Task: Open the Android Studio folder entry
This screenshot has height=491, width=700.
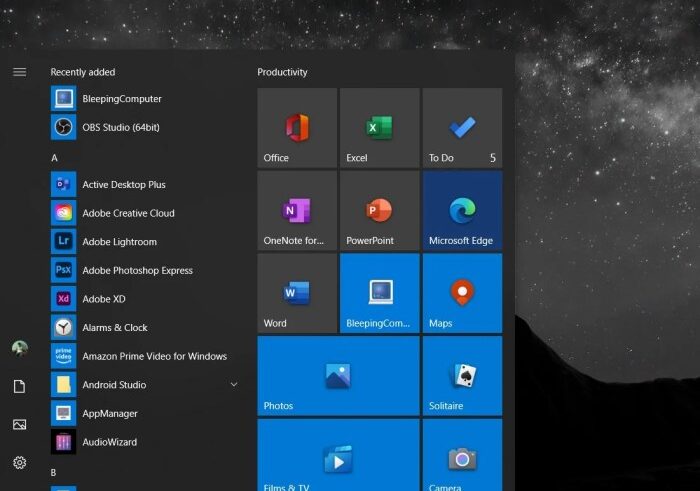Action: point(144,384)
